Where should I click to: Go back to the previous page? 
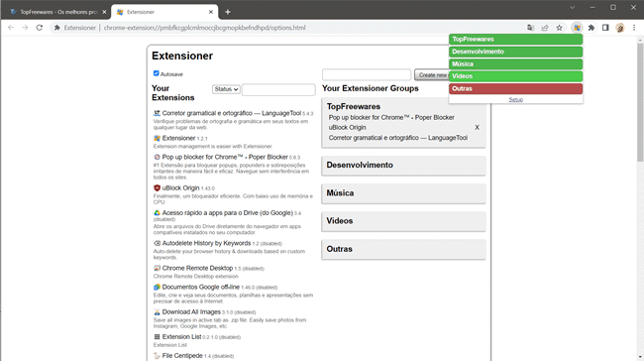[11, 28]
